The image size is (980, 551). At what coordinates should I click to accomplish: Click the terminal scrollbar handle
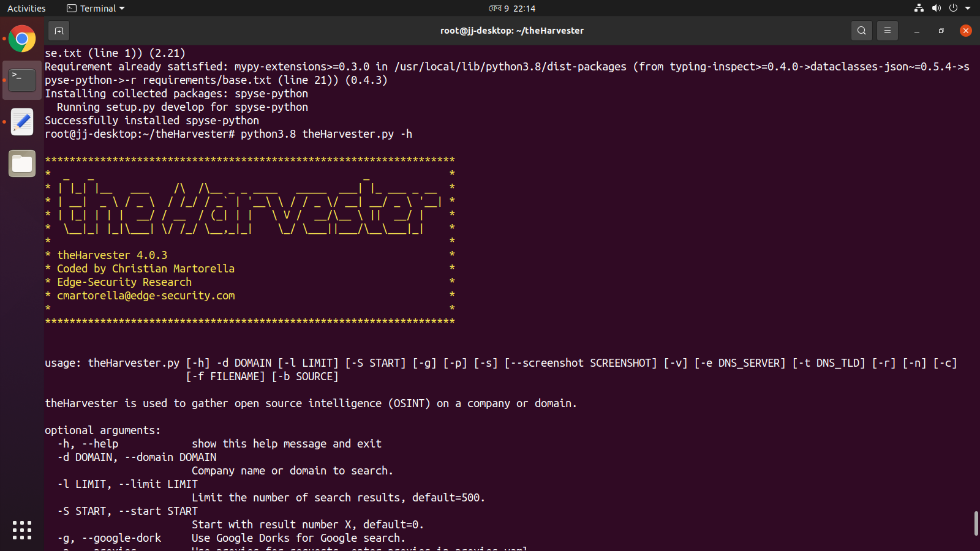click(975, 523)
